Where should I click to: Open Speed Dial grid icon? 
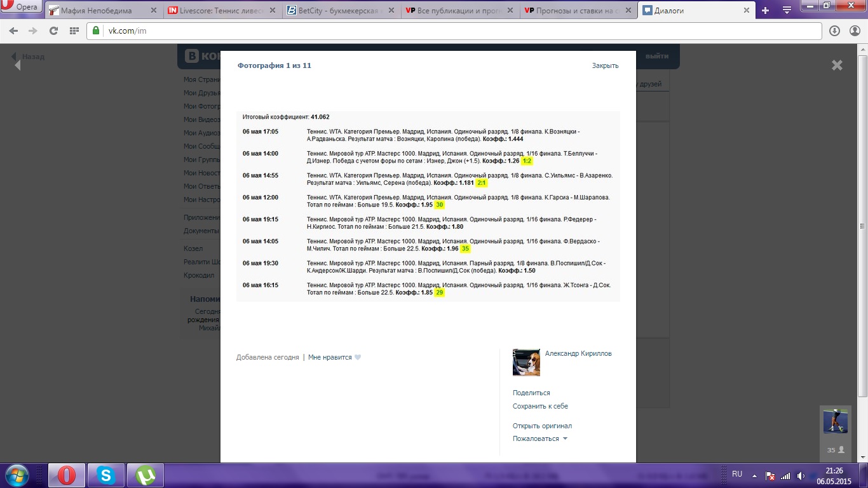click(74, 31)
